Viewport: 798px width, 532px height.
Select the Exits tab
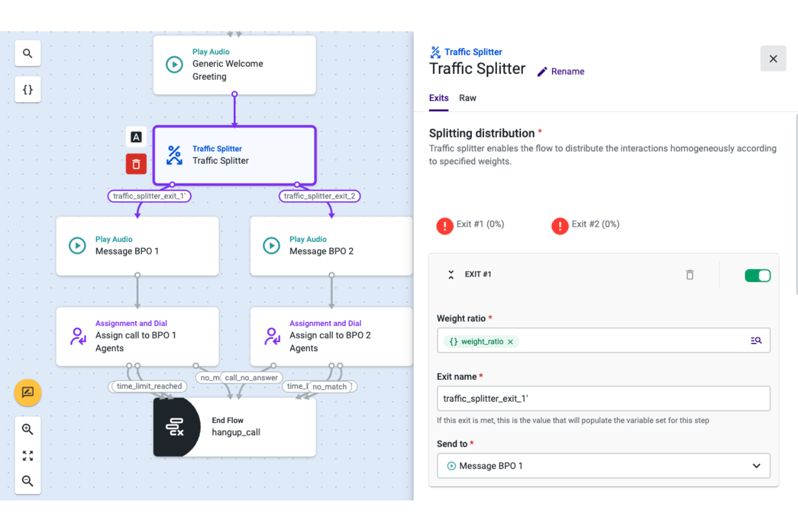point(438,98)
